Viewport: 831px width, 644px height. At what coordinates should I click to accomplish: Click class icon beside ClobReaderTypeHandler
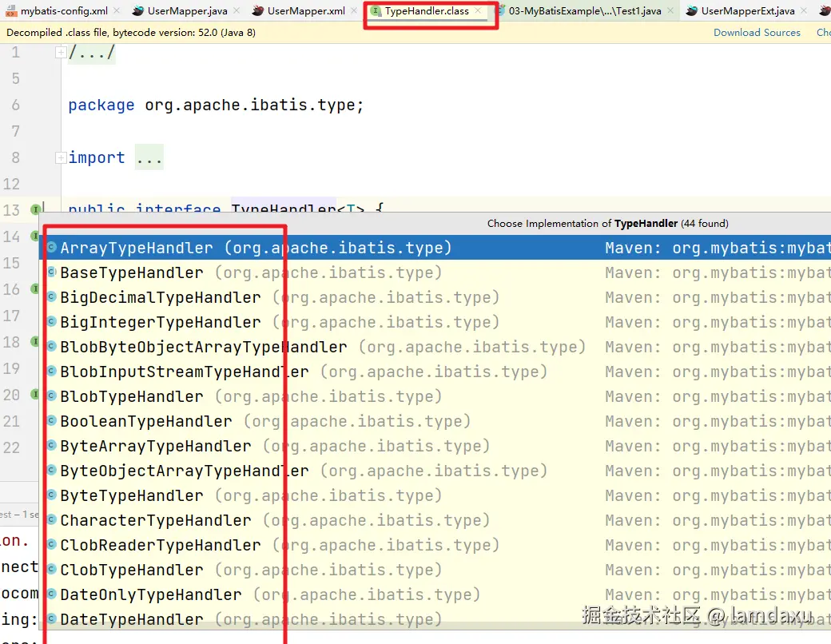click(51, 544)
